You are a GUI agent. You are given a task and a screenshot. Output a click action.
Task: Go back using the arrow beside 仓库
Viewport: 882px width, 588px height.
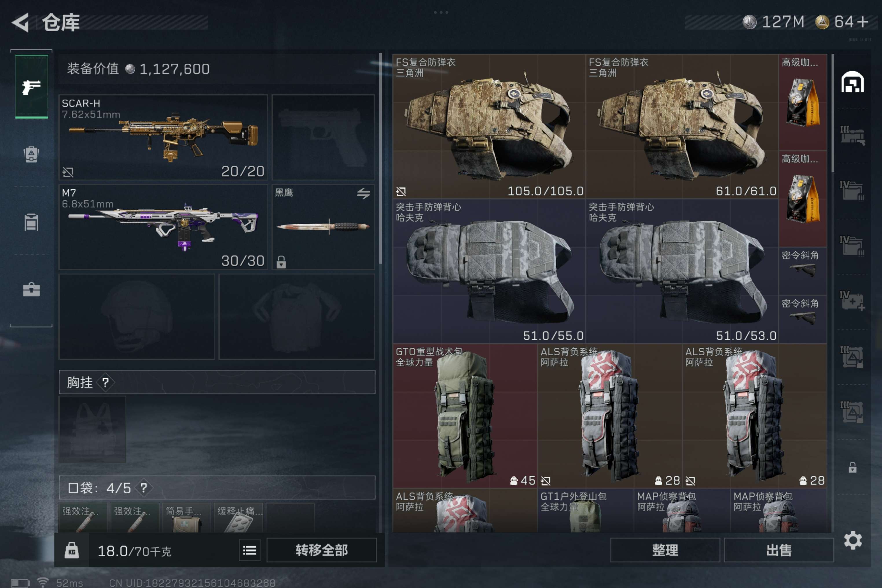click(x=21, y=23)
